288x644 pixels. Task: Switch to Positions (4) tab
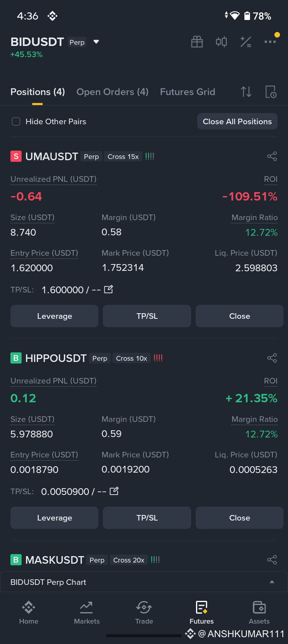pyautogui.click(x=38, y=92)
